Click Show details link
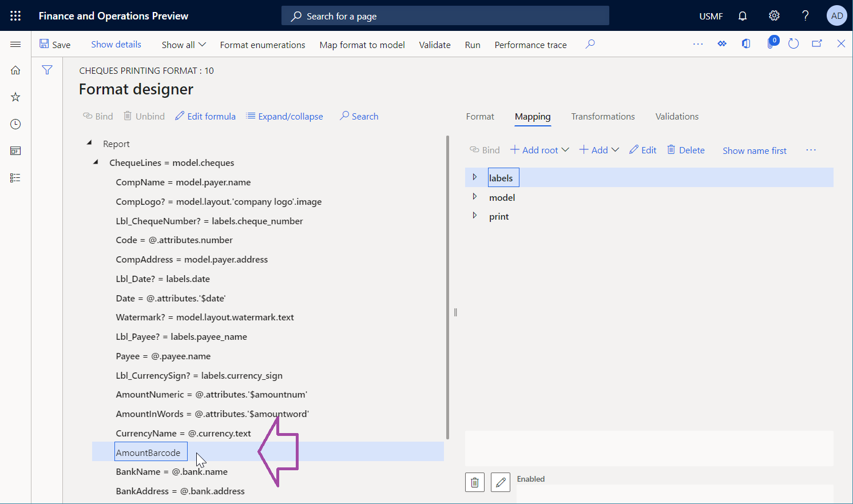This screenshot has height=504, width=853. pos(116,44)
